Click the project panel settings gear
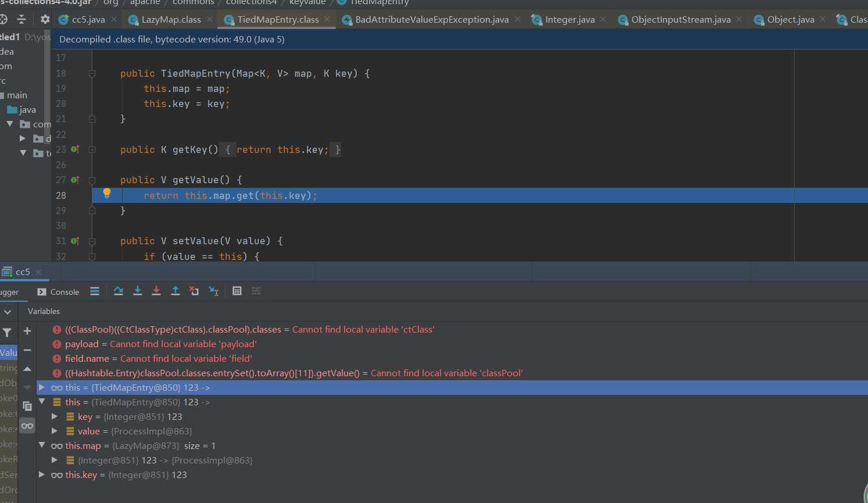This screenshot has height=503, width=868. pos(45,20)
